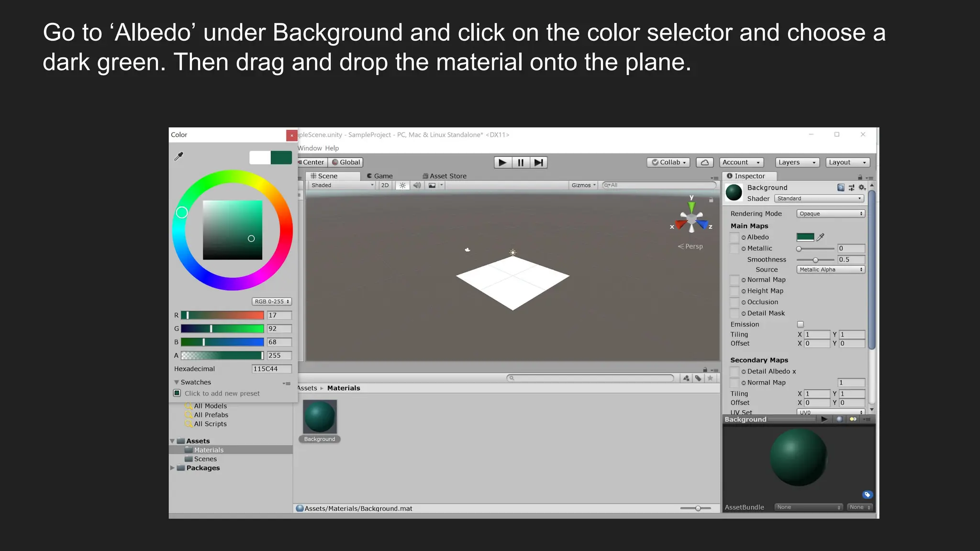
Task: Open the Account dropdown
Action: pos(742,163)
